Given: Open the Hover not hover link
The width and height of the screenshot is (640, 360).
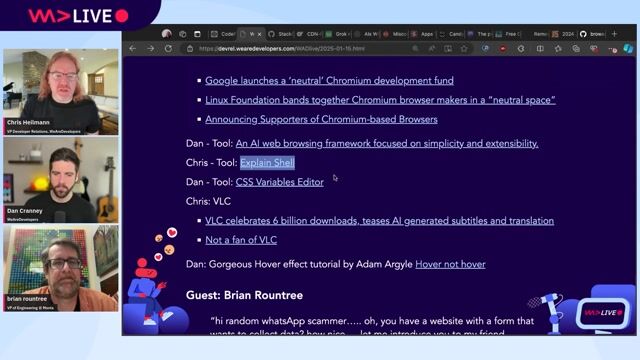Looking at the screenshot, I should [450, 264].
